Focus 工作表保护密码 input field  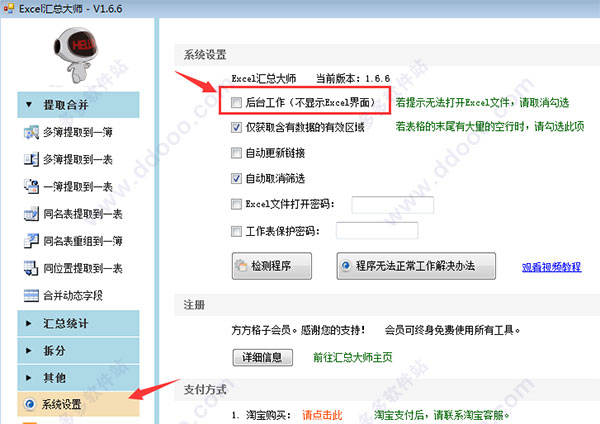click(377, 231)
